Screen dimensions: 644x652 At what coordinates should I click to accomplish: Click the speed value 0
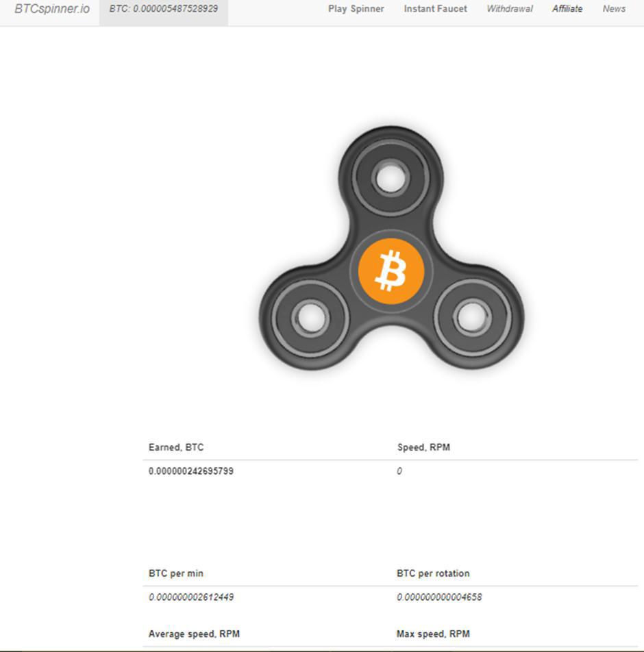coord(399,471)
